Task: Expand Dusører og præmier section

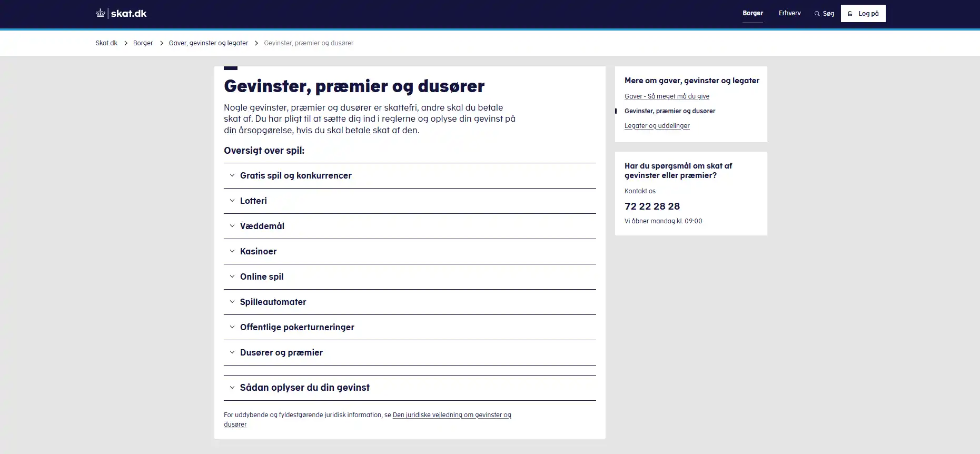Action: (410, 352)
